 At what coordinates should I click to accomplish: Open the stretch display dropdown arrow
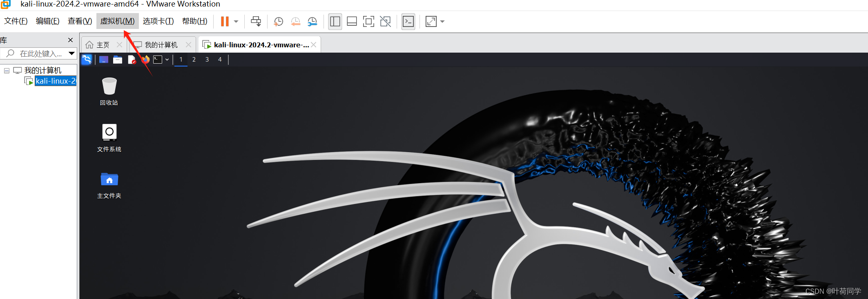(442, 21)
